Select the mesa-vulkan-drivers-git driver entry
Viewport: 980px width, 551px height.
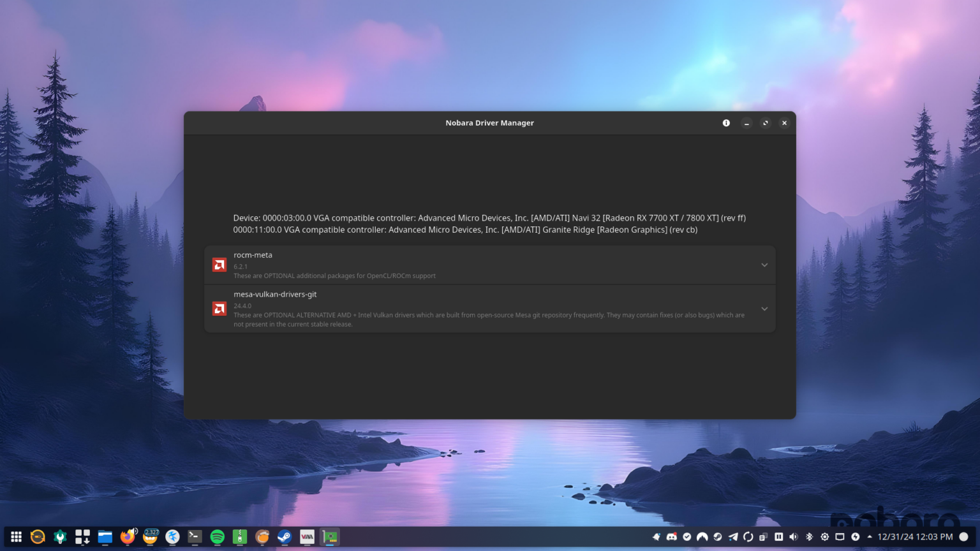point(447,308)
